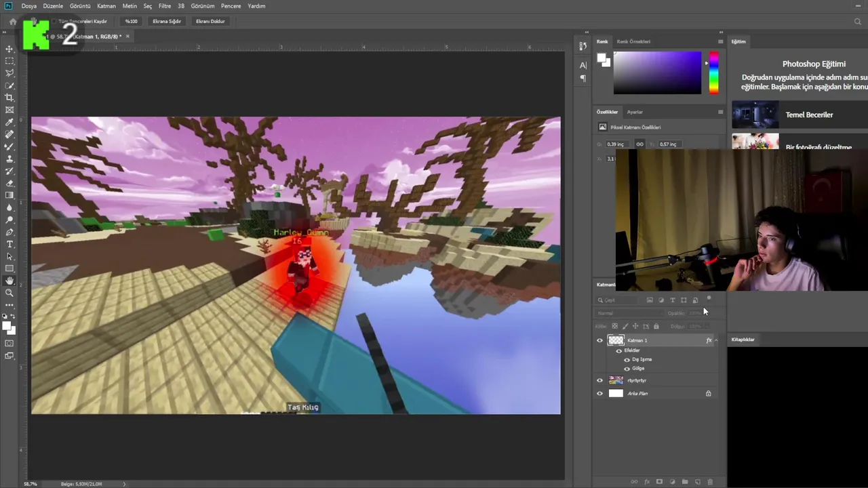
Task: Hide the Dış Işıma effect
Action: pos(627,360)
